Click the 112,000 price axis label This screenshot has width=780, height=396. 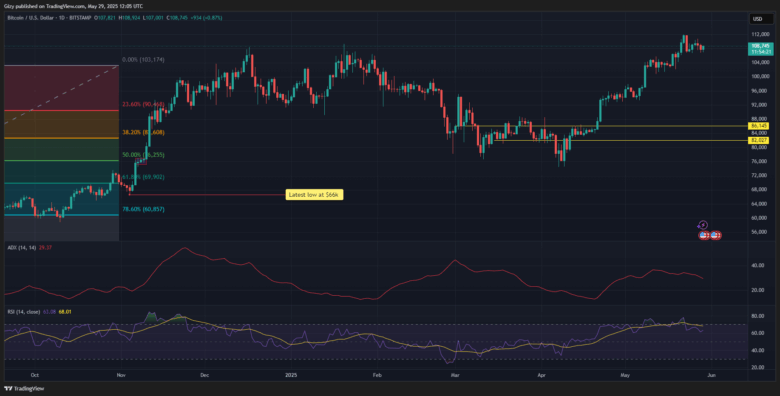pos(760,34)
